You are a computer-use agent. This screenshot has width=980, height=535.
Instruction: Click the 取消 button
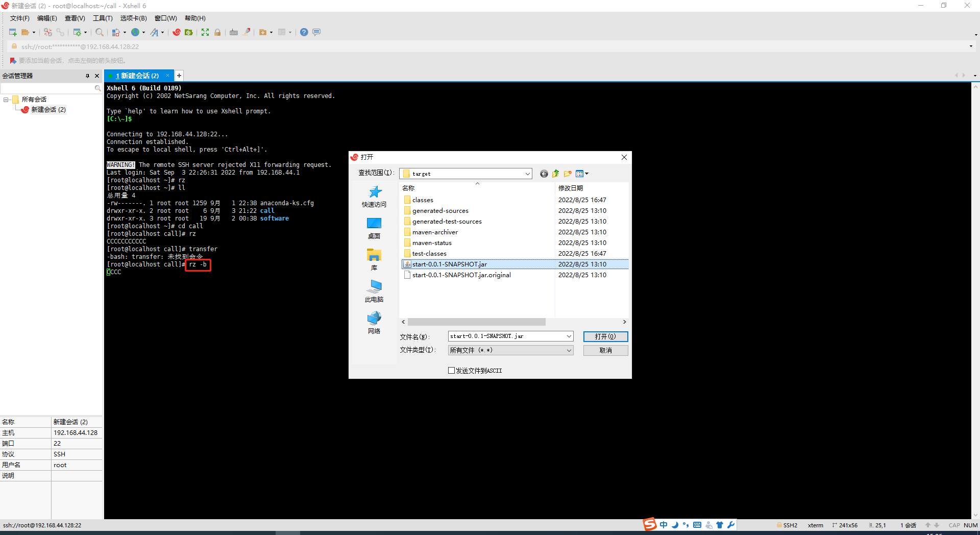[x=605, y=350]
